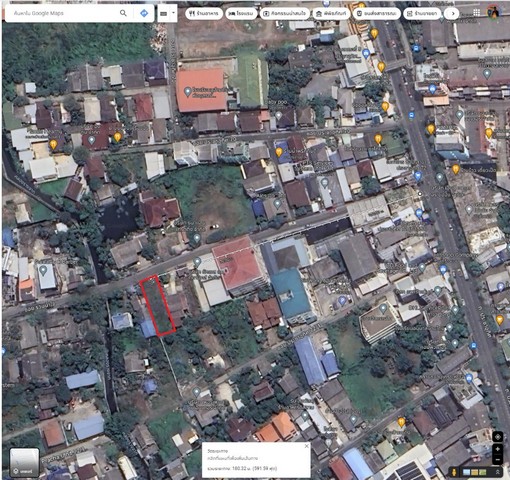Switch map type using layers thumbnail
This screenshot has width=510, height=480.
coord(24,463)
